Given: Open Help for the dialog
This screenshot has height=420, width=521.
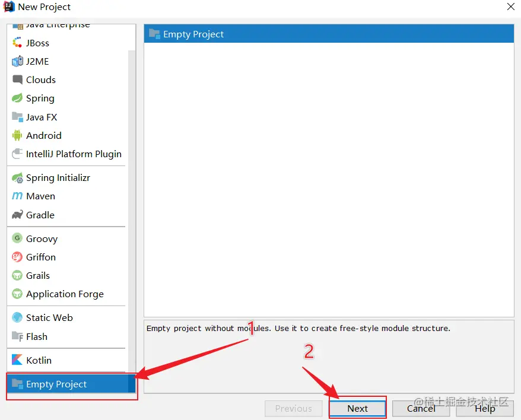Looking at the screenshot, I should point(485,408).
